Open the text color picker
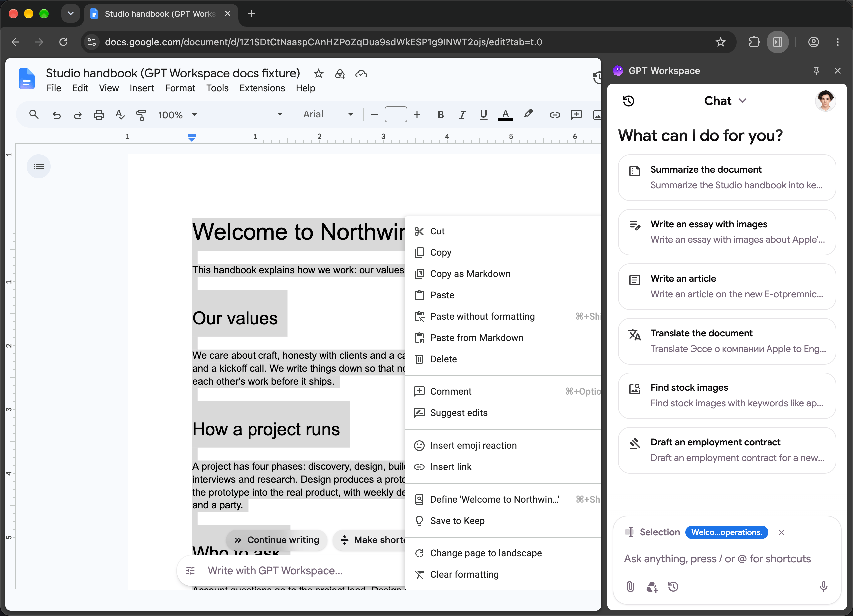 tap(505, 115)
